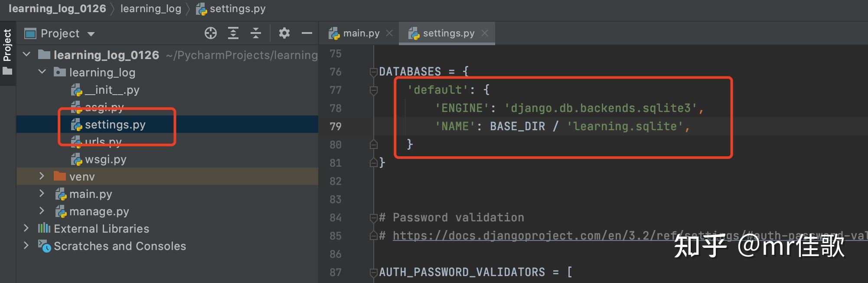Expand the venv folder
This screenshot has height=283, width=868.
[42, 176]
